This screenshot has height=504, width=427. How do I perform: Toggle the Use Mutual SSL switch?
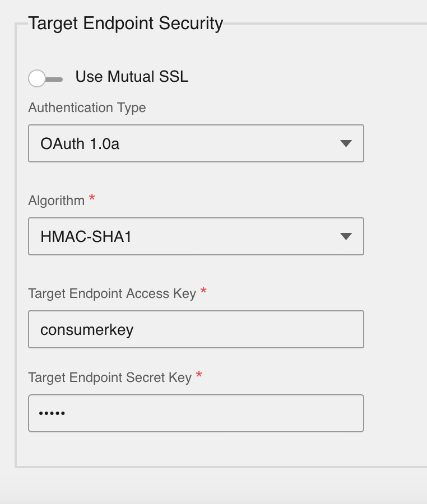(x=45, y=78)
